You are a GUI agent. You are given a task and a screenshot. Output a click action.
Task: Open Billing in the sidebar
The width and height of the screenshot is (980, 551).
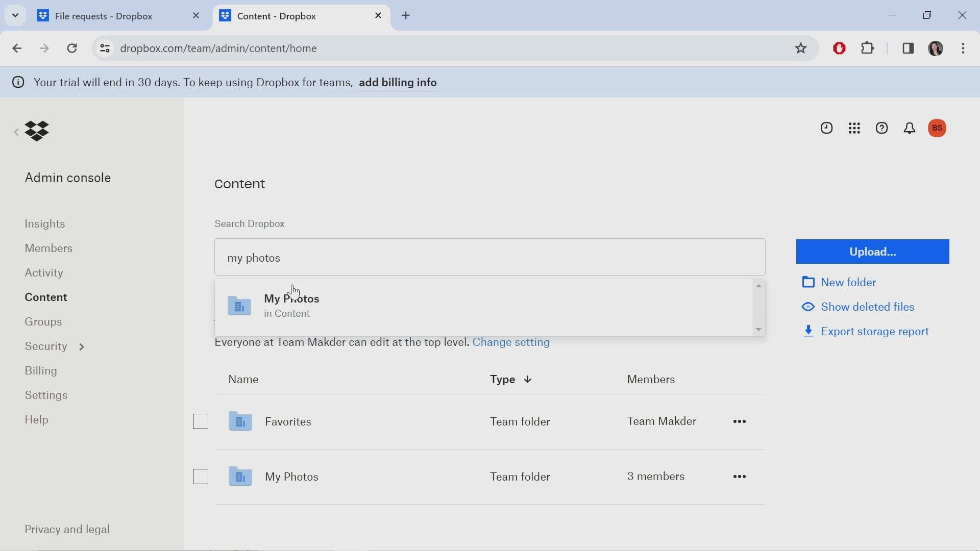41,370
